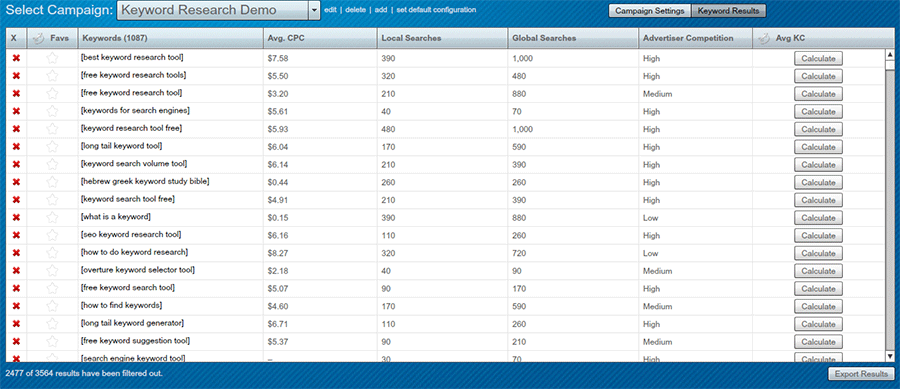Favorite the free keyword research tools keyword
This screenshot has width=900, height=389.
coord(52,76)
